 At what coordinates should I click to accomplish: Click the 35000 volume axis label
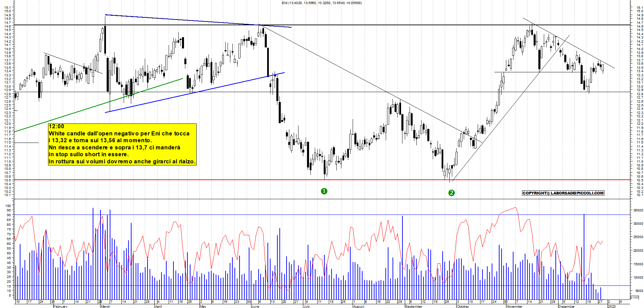point(638,210)
